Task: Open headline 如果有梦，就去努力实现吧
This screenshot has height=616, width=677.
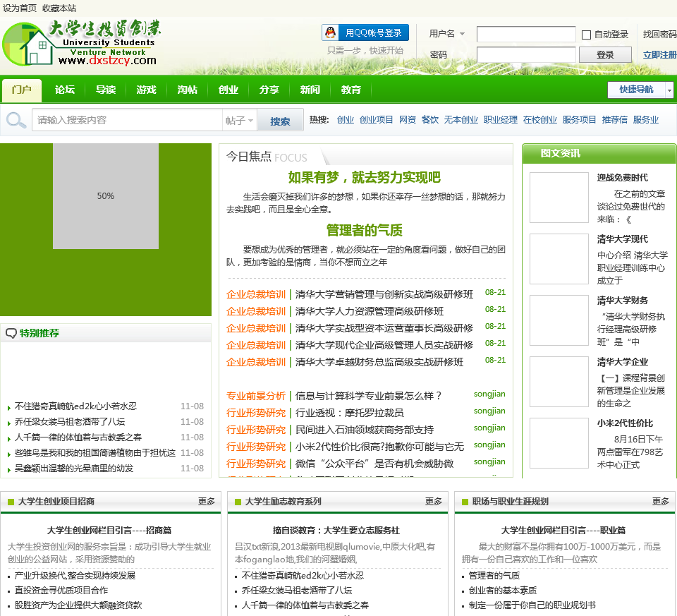Action: tap(365, 177)
